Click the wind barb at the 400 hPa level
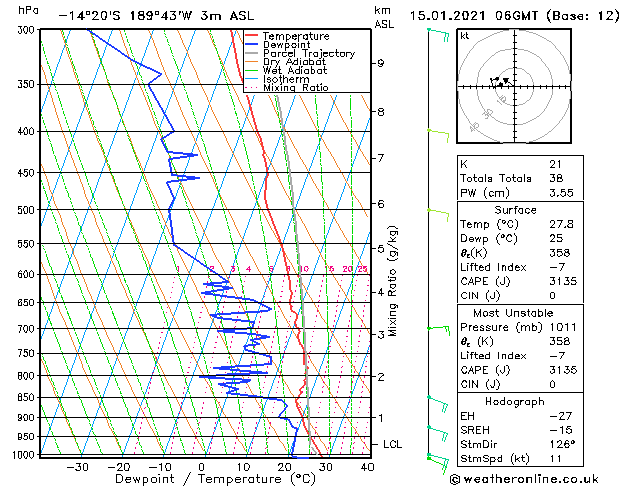 click(x=438, y=136)
